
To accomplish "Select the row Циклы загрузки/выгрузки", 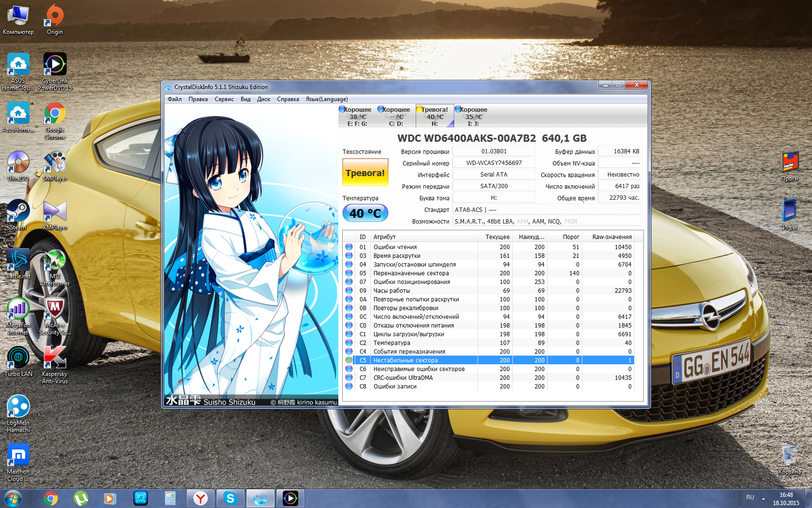I will coord(488,334).
